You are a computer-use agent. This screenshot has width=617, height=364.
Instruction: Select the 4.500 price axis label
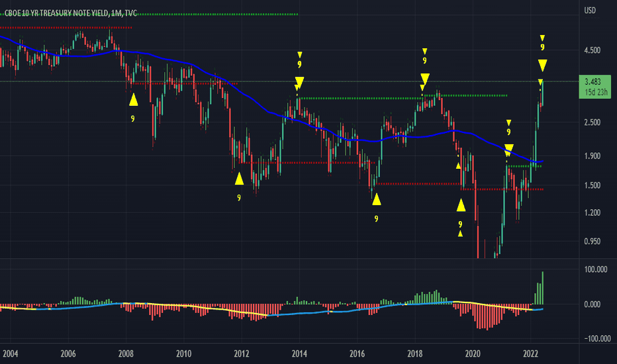click(x=593, y=50)
